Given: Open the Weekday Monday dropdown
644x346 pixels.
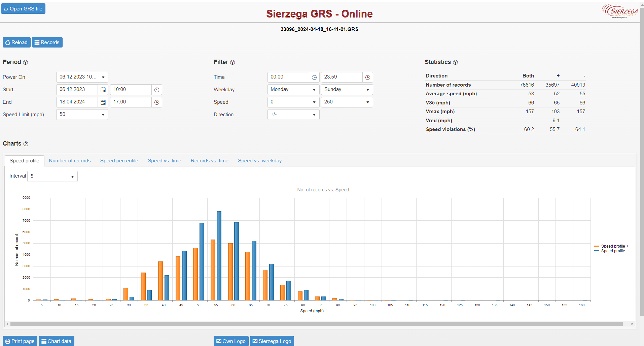Looking at the screenshot, I should coord(293,90).
